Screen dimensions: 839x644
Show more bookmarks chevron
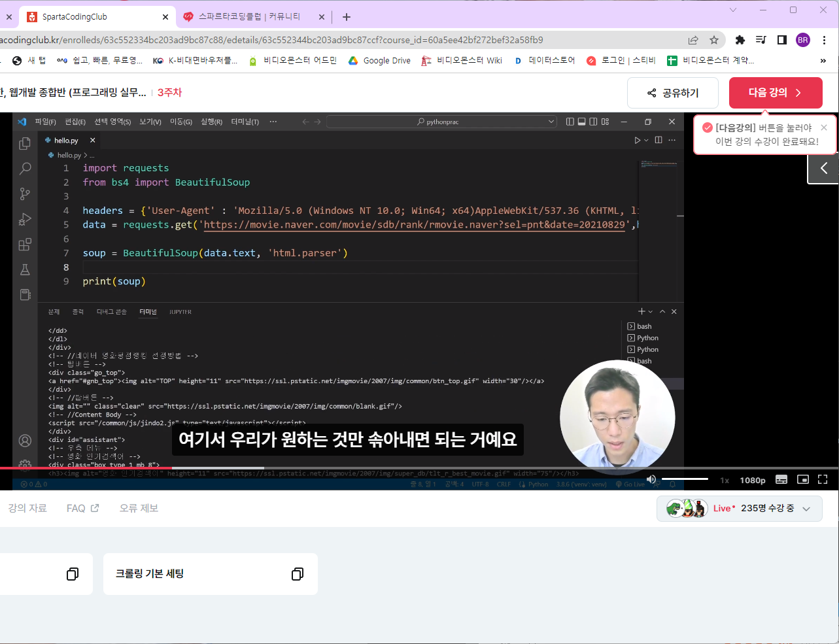pyautogui.click(x=823, y=61)
